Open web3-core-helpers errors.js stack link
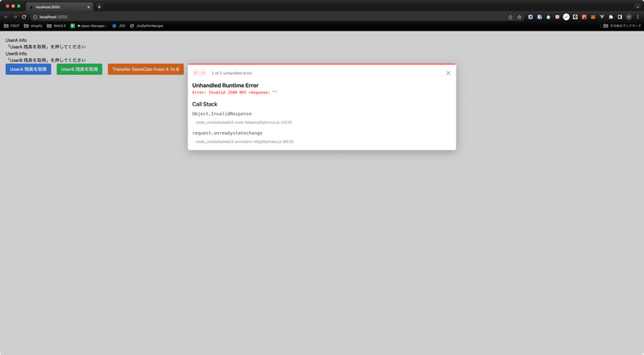Image resolution: width=644 pixels, height=355 pixels. [244, 122]
